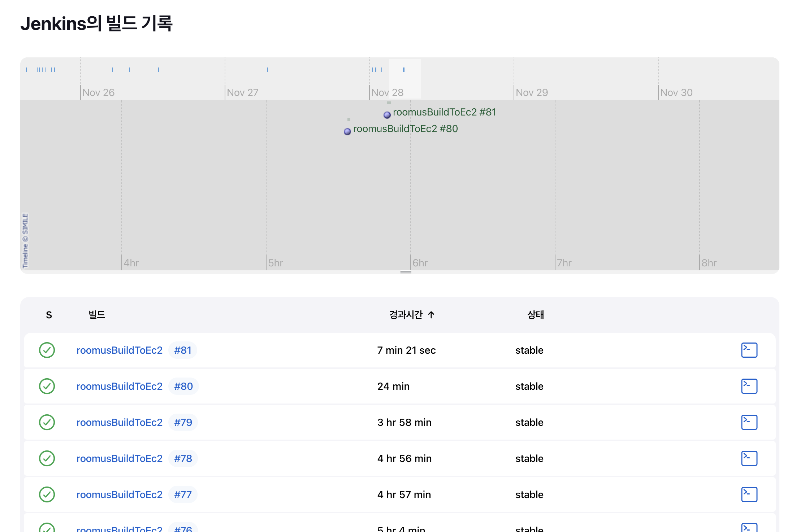
Task: Select the roomusBuildToEc2 #81 timeline marker
Action: point(387,115)
